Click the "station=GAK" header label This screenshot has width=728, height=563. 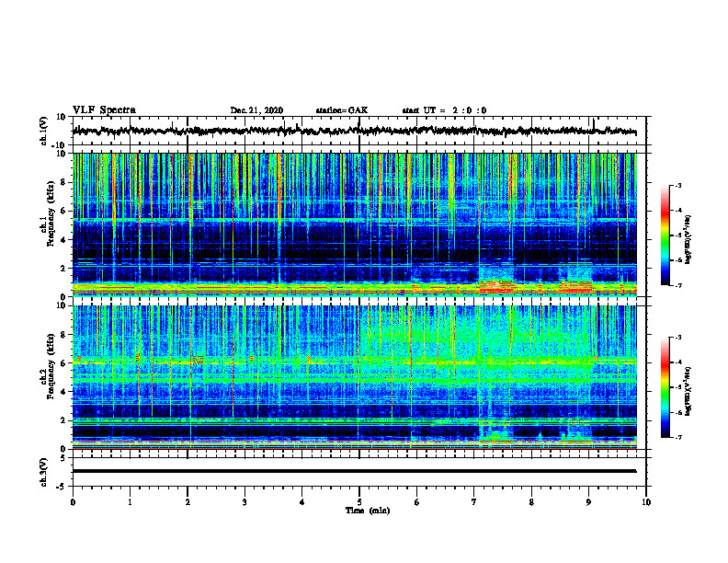coord(342,110)
